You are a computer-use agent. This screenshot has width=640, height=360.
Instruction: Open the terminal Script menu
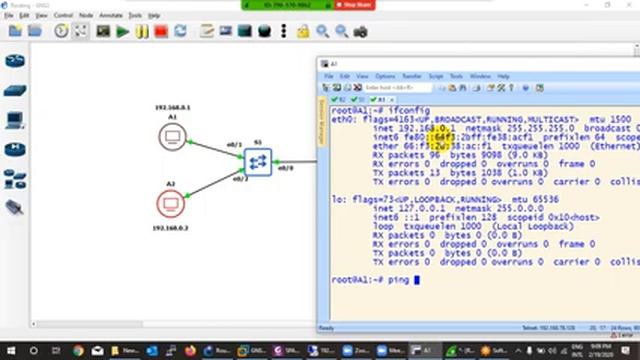(x=436, y=76)
